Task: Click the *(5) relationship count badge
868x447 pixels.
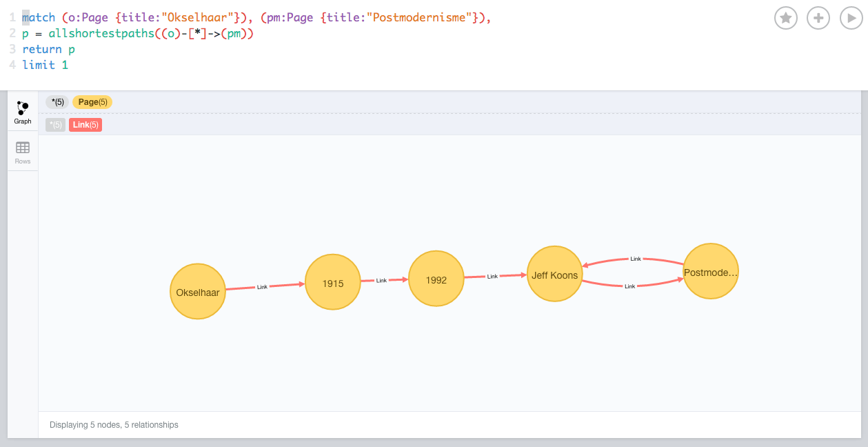Action: pos(56,125)
